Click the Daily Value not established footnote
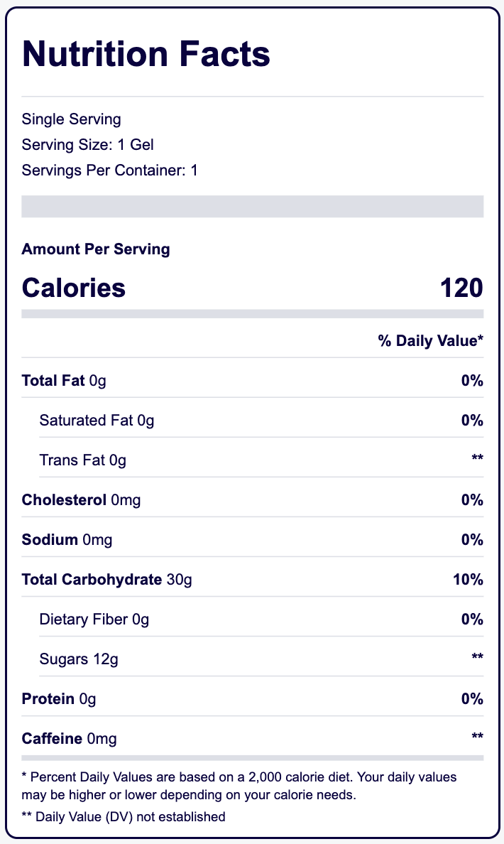504x844 pixels. (x=124, y=817)
